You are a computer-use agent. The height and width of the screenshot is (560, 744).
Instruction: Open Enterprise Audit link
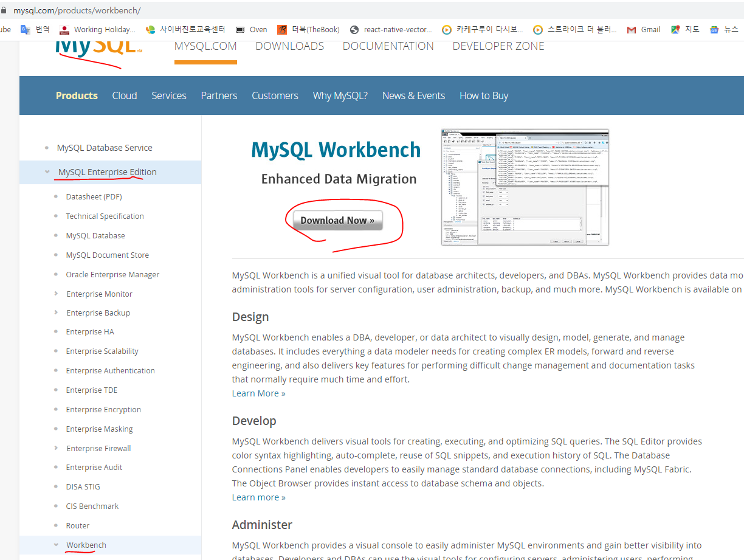(x=94, y=468)
